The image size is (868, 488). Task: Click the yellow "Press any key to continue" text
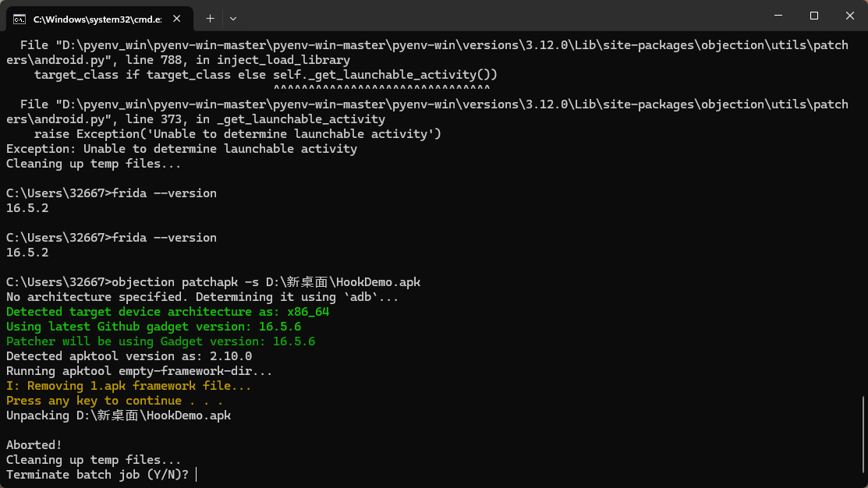pyautogui.click(x=114, y=401)
